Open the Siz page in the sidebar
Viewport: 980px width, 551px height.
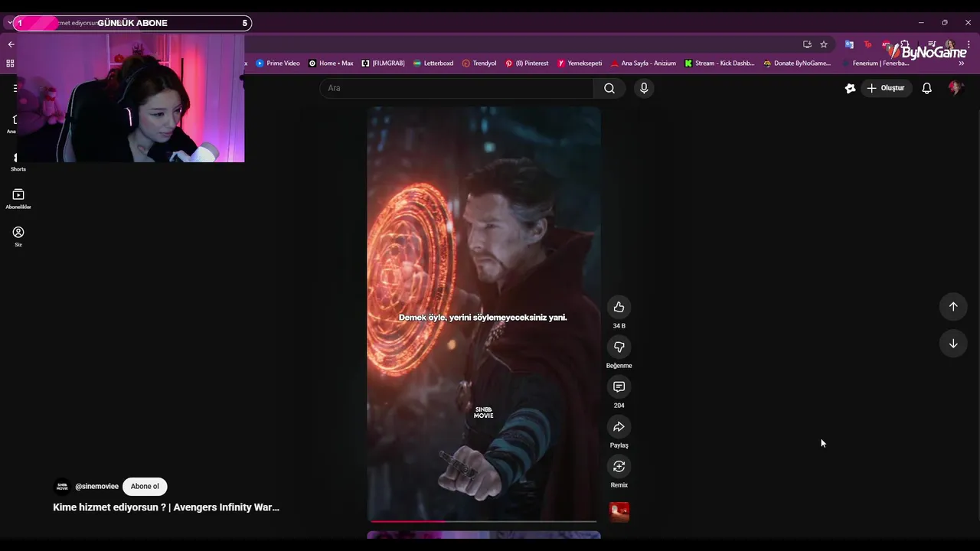click(18, 236)
